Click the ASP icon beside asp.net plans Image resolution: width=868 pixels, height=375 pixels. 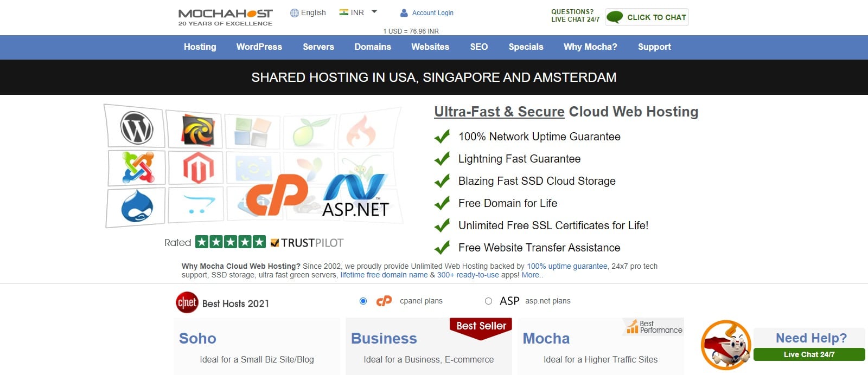tap(509, 301)
